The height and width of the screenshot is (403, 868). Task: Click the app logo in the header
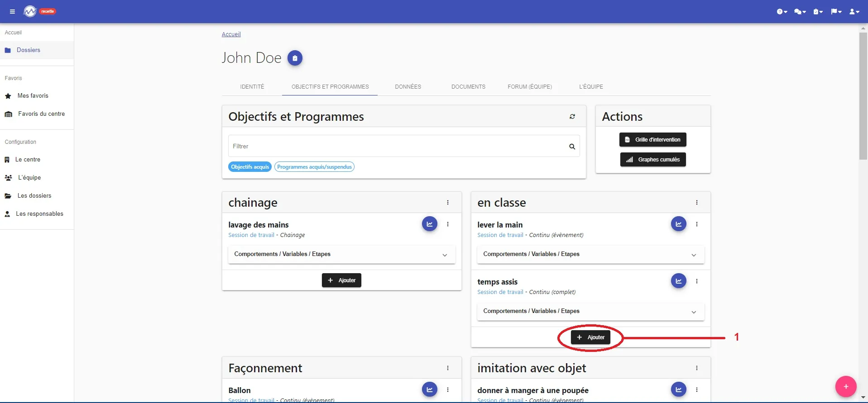[x=30, y=11]
